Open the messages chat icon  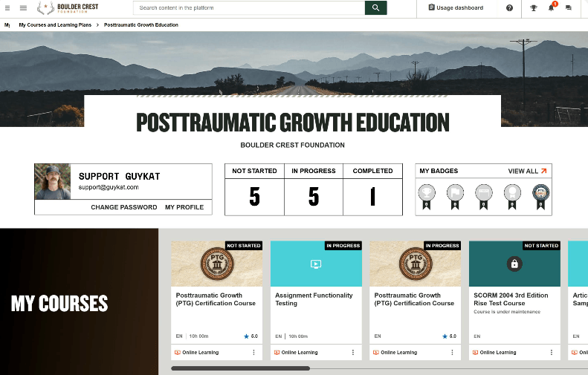[569, 8]
